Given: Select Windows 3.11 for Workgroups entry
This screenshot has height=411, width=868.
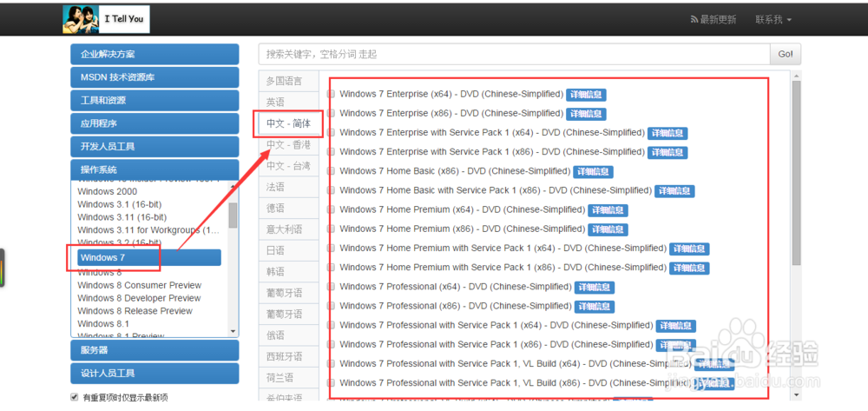Looking at the screenshot, I should coord(148,230).
